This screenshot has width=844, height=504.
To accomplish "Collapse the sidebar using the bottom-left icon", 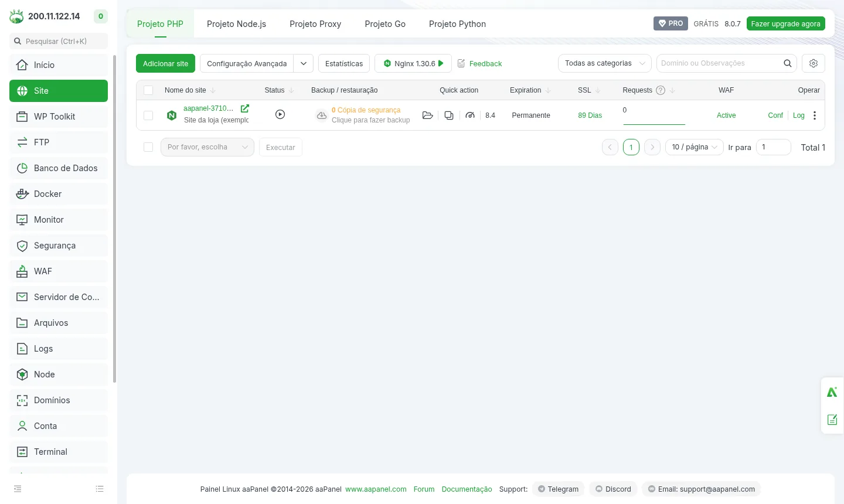I will click(18, 489).
